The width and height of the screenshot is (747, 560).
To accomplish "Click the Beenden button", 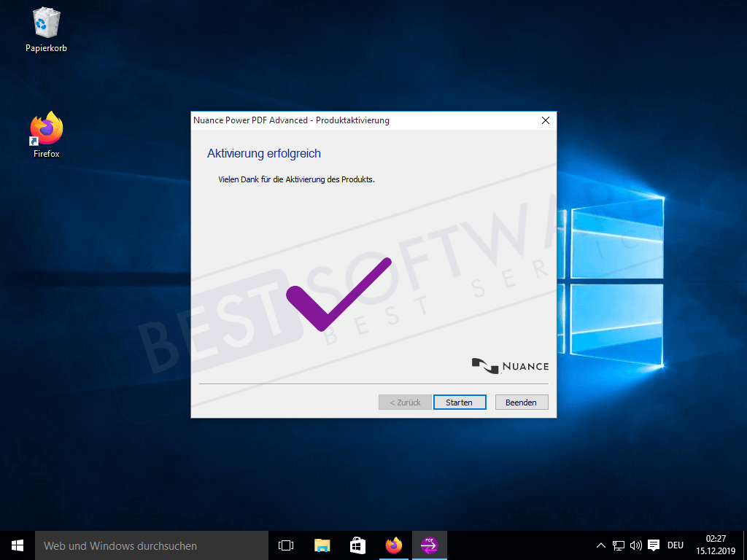I will (521, 402).
